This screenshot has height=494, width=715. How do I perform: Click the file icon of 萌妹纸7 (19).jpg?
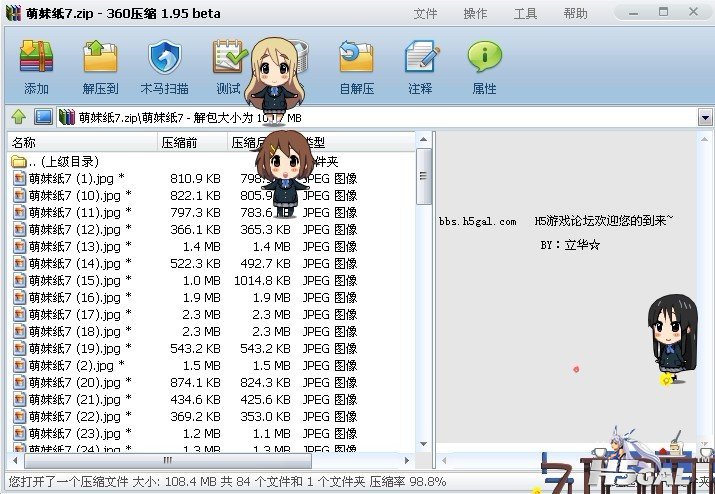click(19, 348)
